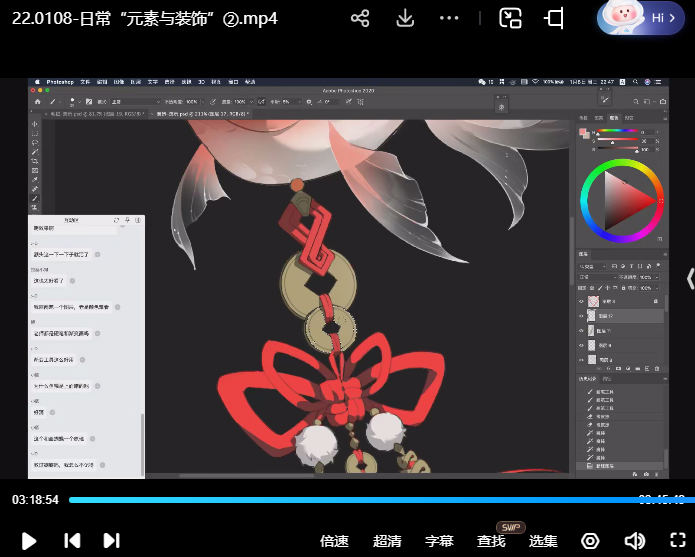Mute the volume speaker icon

(x=634, y=541)
